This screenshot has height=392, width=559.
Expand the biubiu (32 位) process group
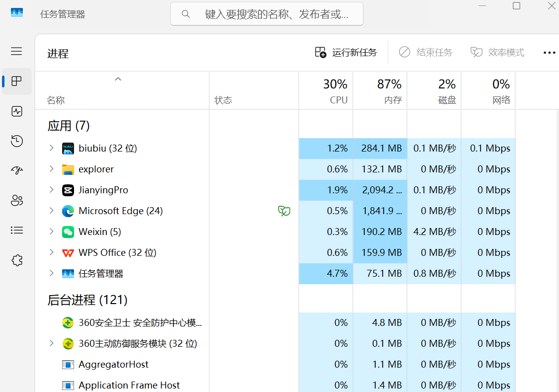[x=51, y=148]
